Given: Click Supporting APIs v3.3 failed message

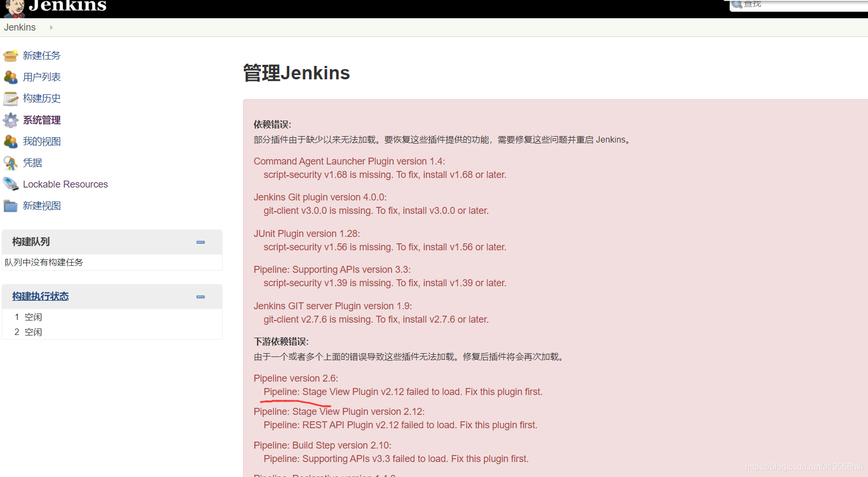Looking at the screenshot, I should point(396,459).
